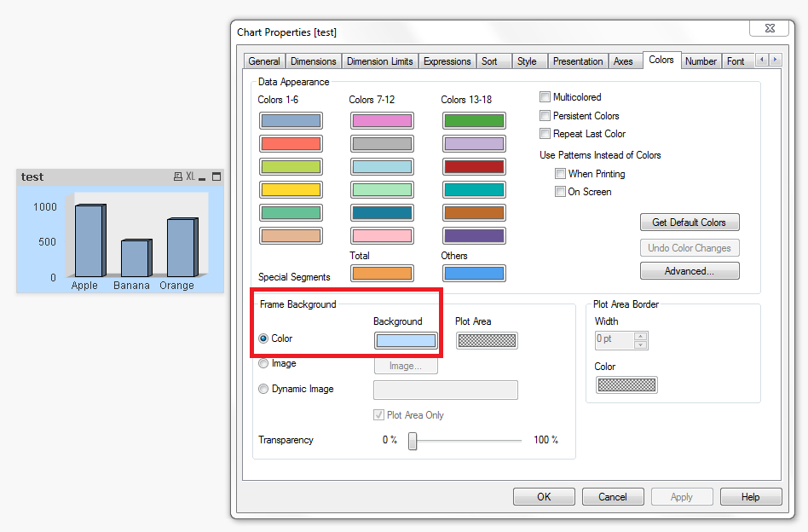This screenshot has height=532, width=808.
Task: Click the peach swatch in Colors 1-6
Action: click(x=291, y=235)
